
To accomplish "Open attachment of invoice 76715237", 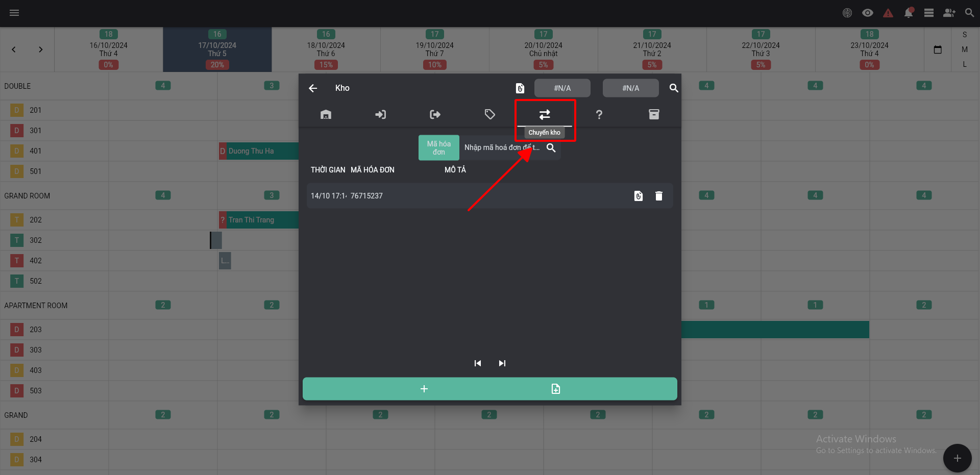I will point(639,196).
